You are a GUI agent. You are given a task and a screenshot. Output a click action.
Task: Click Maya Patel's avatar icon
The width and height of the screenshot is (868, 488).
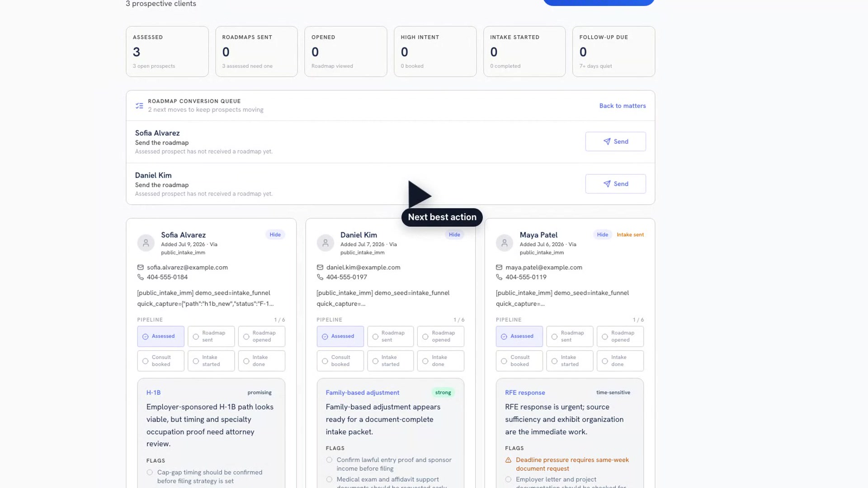click(504, 243)
